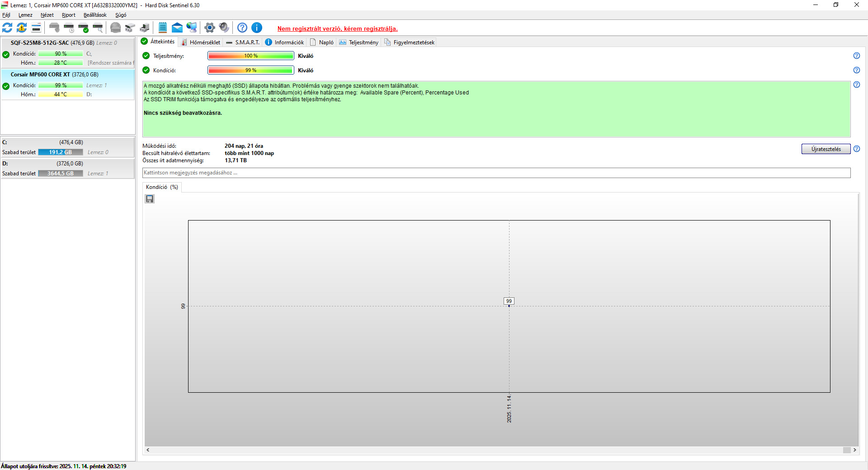
Task: Click the grey hard drive dome icon
Action: 116,28
